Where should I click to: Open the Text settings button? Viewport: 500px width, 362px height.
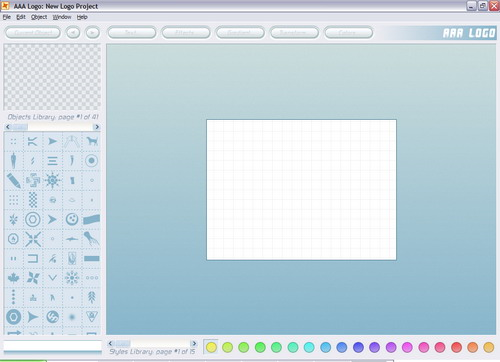coord(132,33)
